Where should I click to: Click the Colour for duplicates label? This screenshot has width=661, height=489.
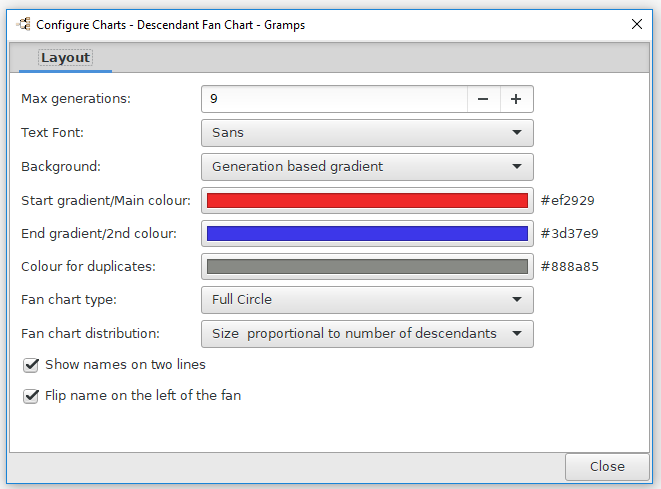coord(88,266)
